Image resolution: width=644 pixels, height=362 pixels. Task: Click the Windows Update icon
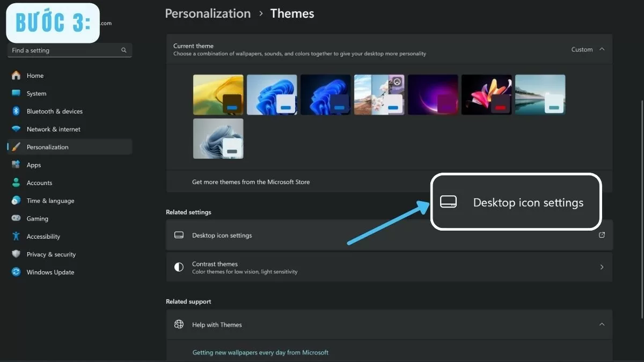(x=16, y=272)
